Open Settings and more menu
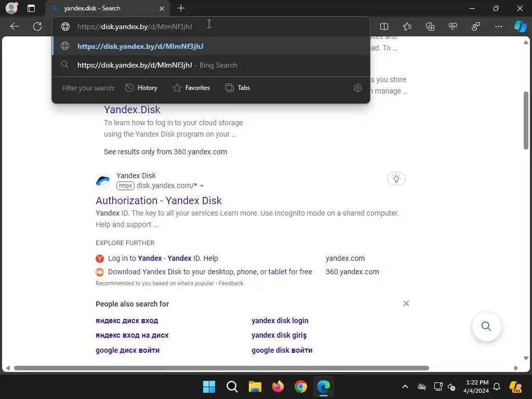The image size is (532, 399). point(498,26)
